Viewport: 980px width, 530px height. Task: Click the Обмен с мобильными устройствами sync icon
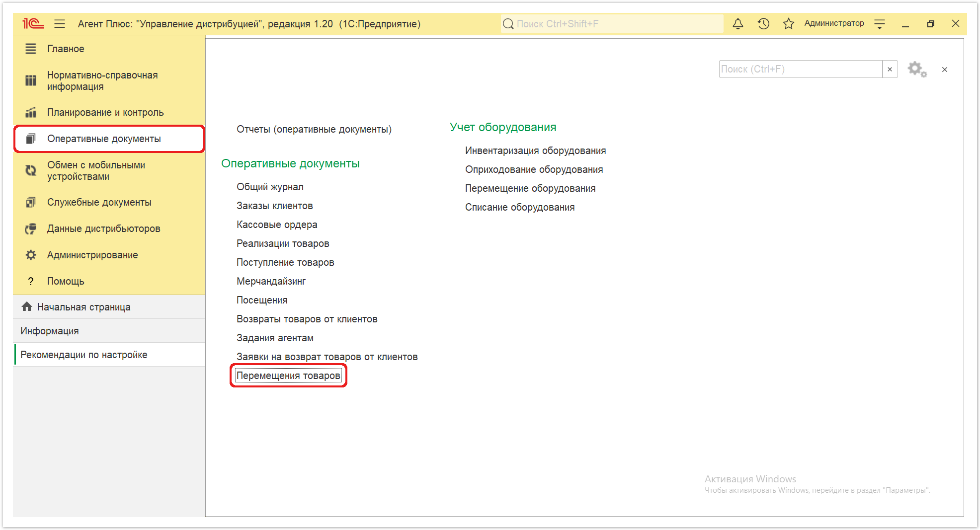(x=31, y=170)
